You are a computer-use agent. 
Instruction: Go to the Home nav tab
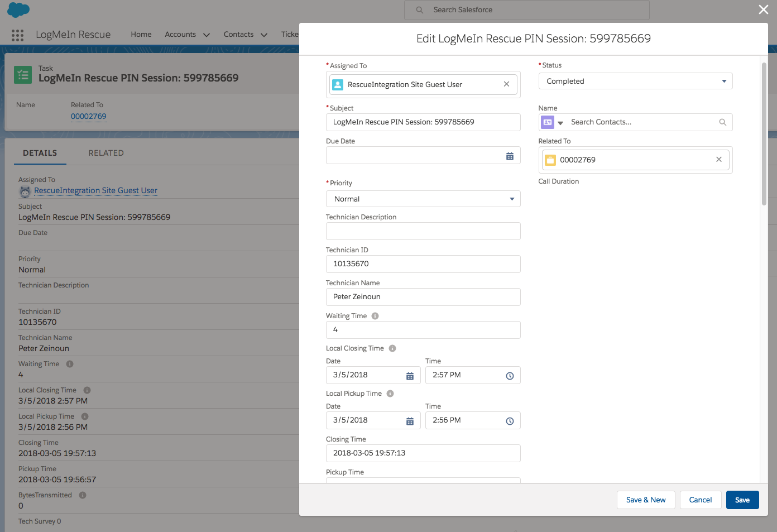[x=141, y=34]
